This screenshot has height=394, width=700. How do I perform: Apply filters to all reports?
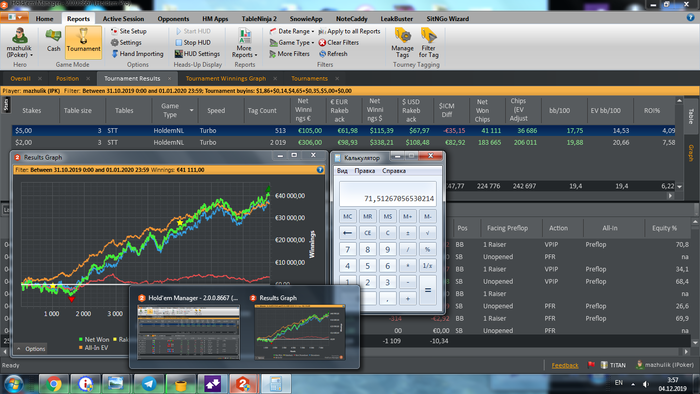(349, 31)
